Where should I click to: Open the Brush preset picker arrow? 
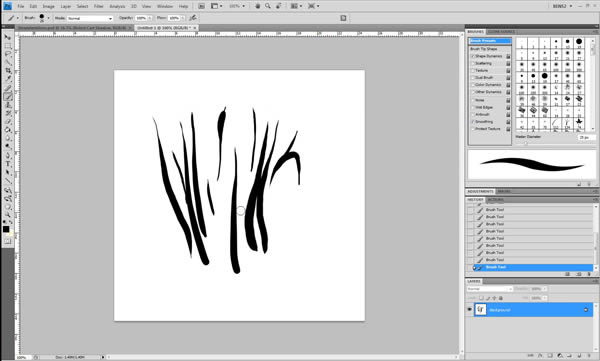(x=48, y=18)
